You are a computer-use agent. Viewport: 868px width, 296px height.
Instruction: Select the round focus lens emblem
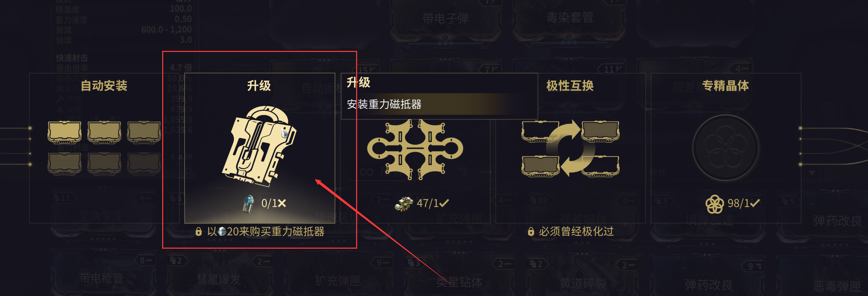tap(725, 148)
